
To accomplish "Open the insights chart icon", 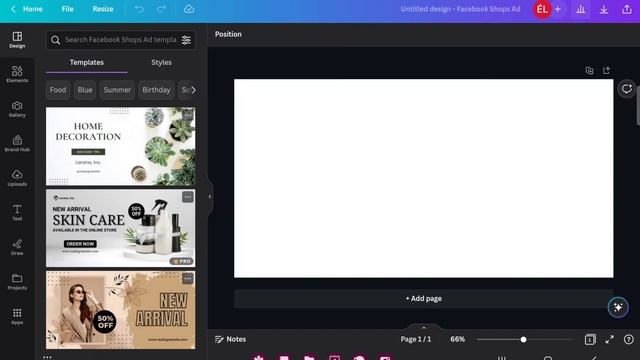I will 581,9.
